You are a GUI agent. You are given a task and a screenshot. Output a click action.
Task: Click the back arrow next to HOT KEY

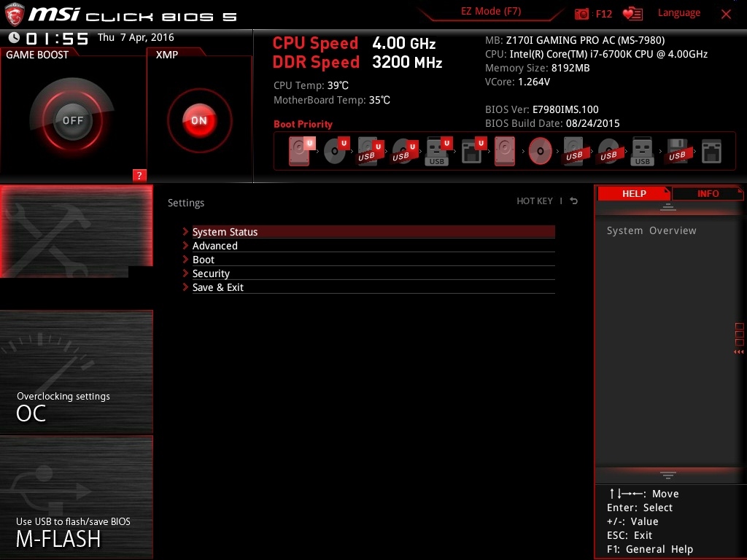coord(574,201)
